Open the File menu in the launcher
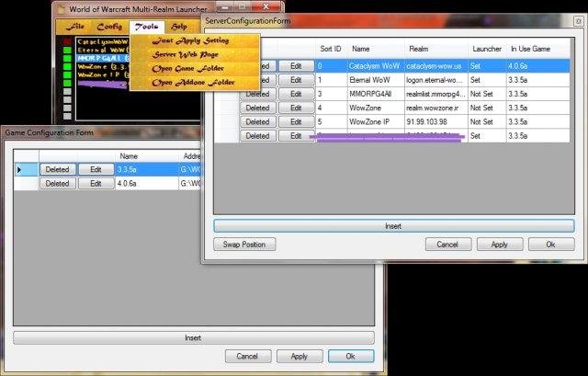 [x=75, y=27]
